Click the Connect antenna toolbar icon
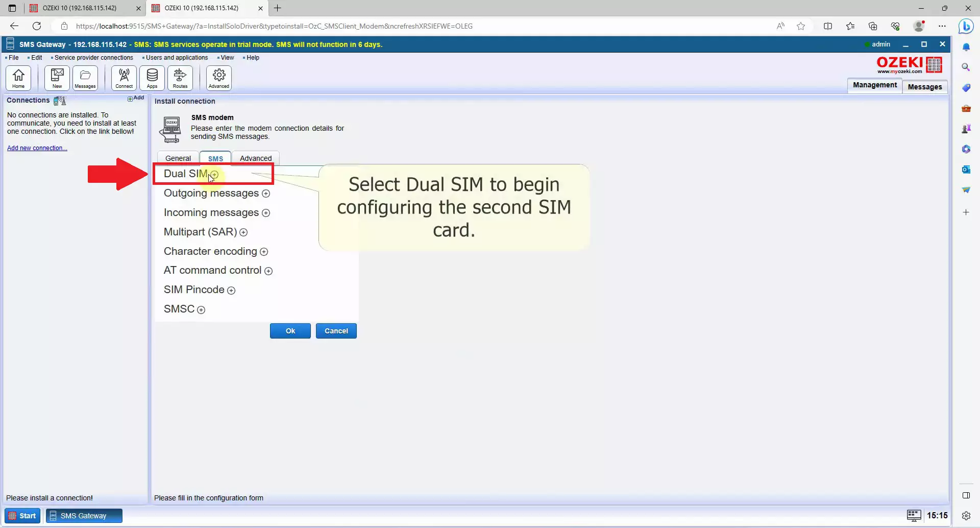 click(x=124, y=78)
